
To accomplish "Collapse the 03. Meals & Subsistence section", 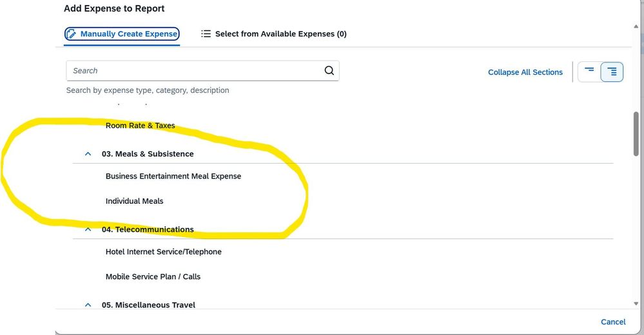I will point(88,154).
